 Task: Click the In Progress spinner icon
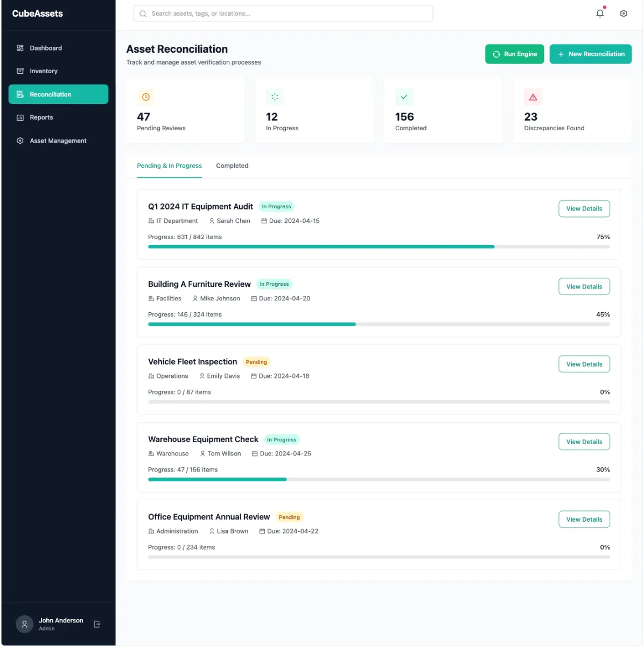(275, 97)
